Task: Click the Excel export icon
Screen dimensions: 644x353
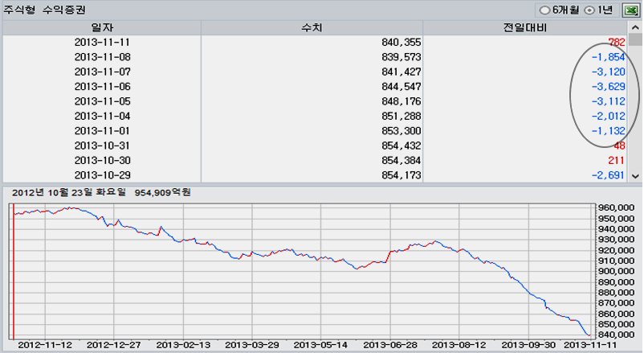Action: (630, 10)
